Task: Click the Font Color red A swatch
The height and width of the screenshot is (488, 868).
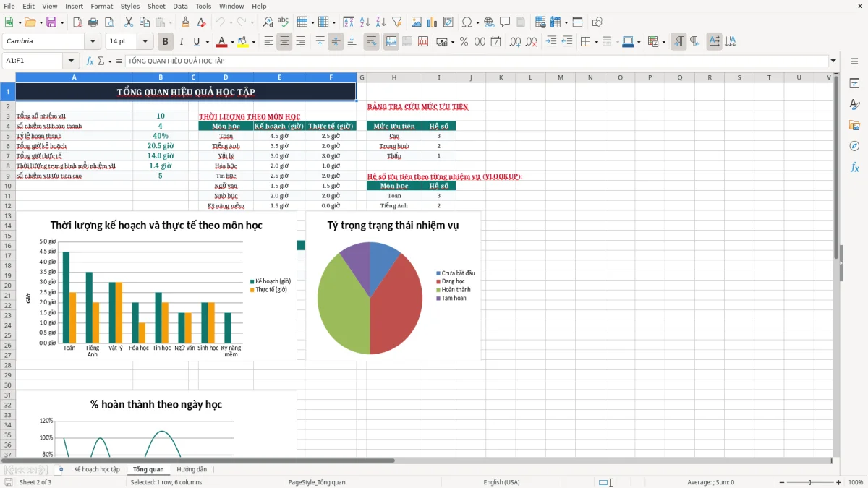Action: 221,42
